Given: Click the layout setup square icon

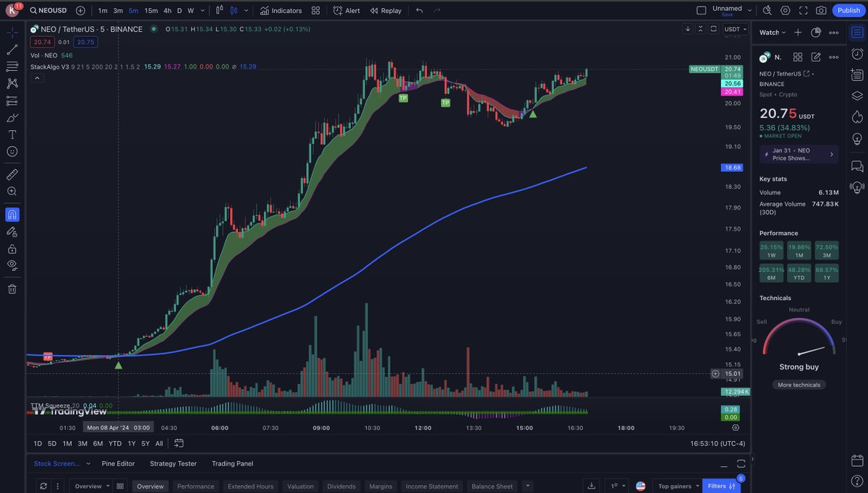Looking at the screenshot, I should coord(701,11).
